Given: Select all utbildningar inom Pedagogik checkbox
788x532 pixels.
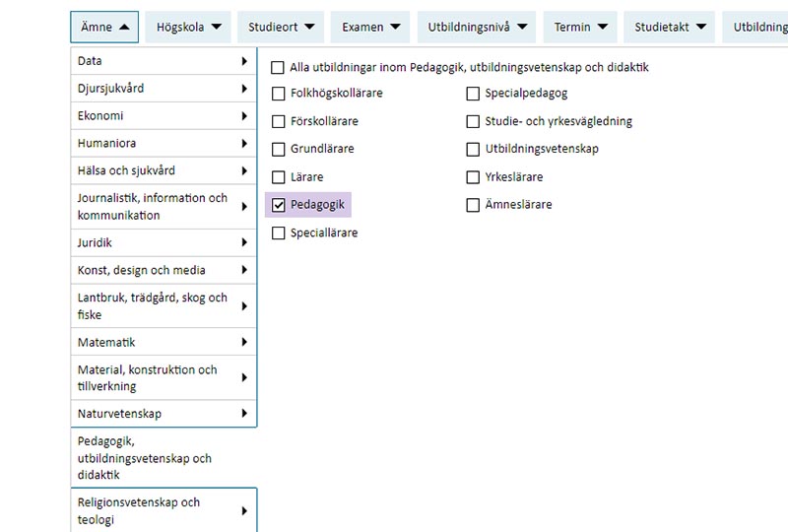Looking at the screenshot, I should point(279,68).
